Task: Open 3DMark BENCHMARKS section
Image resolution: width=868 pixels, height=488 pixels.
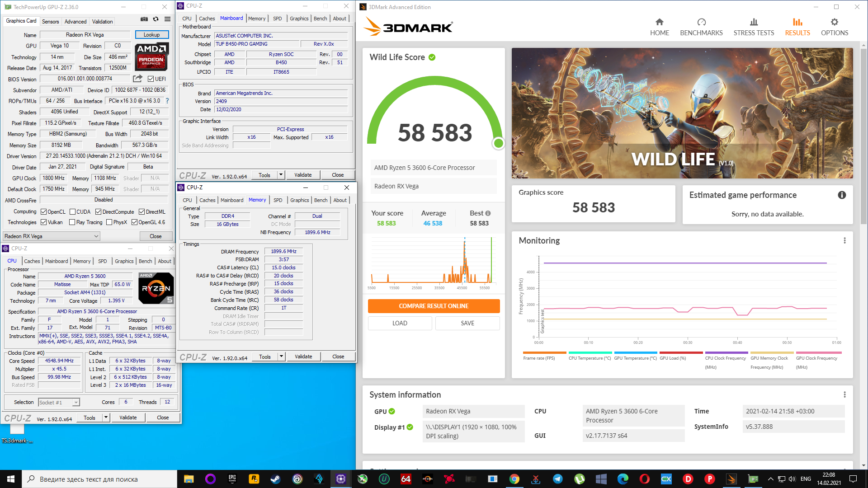Action: click(701, 27)
